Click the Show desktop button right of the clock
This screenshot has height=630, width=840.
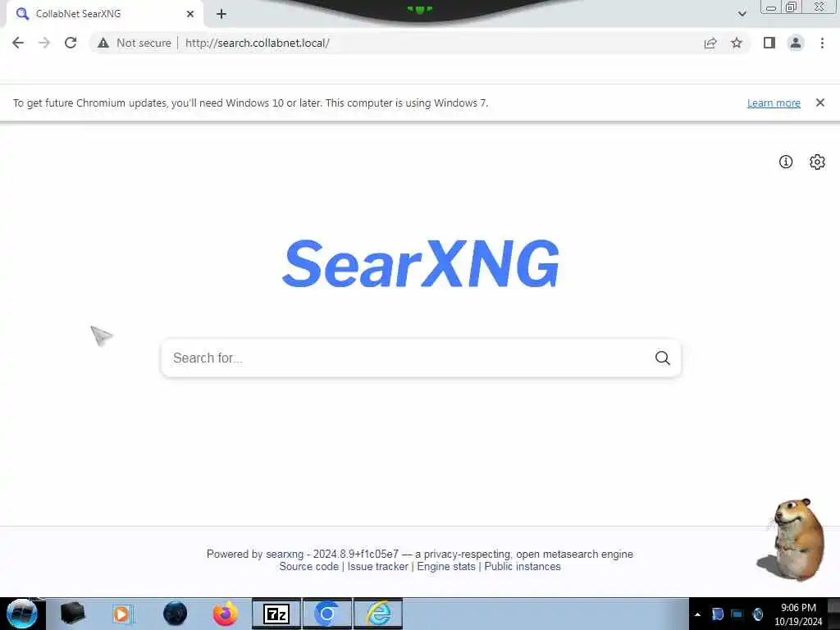(x=833, y=614)
